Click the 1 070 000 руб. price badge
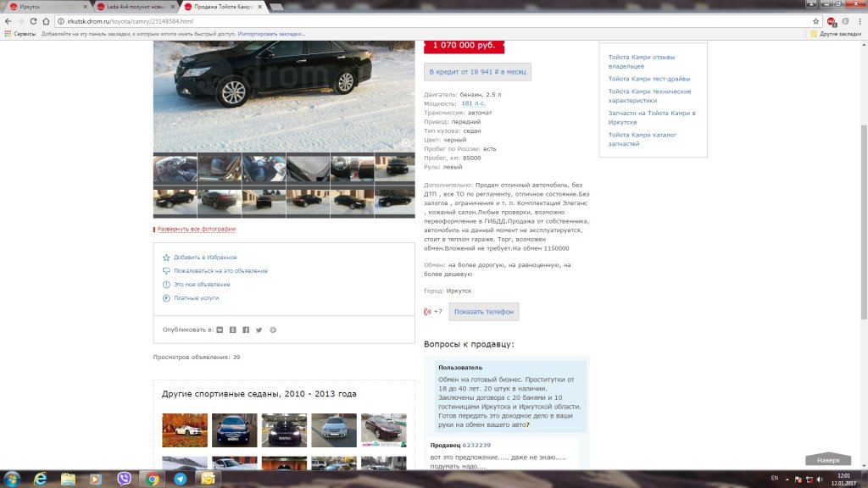The image size is (868, 488). 464,46
